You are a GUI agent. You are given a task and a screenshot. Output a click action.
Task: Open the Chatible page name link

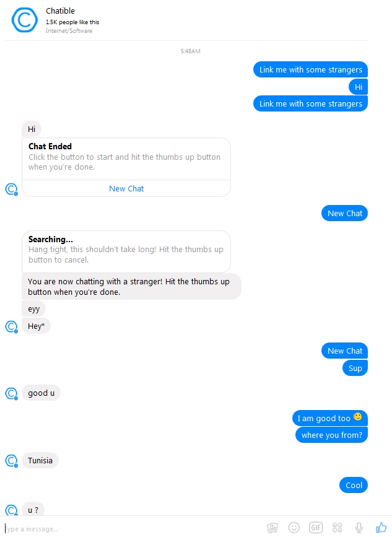[x=60, y=11]
